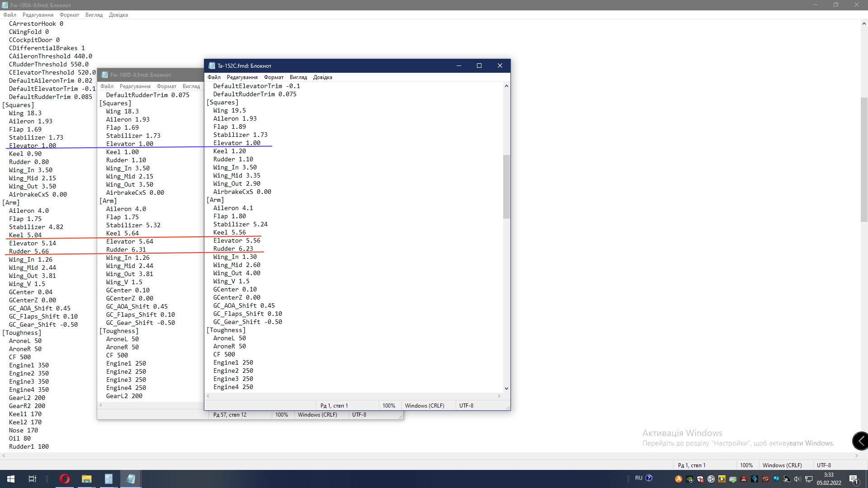Open Формат menu in Ta-152C window
868x488 pixels.
(274, 77)
